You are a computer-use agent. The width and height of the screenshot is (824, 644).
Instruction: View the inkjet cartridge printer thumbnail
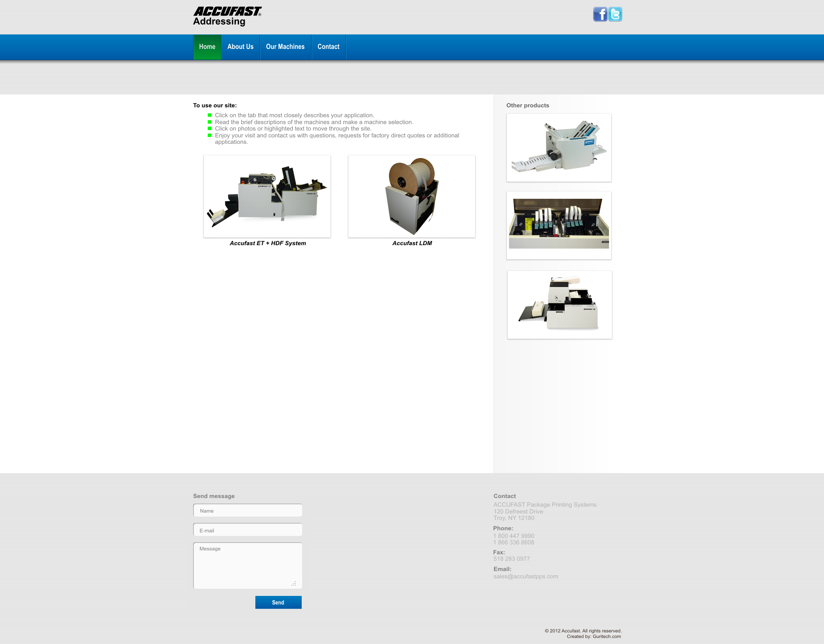tap(559, 225)
